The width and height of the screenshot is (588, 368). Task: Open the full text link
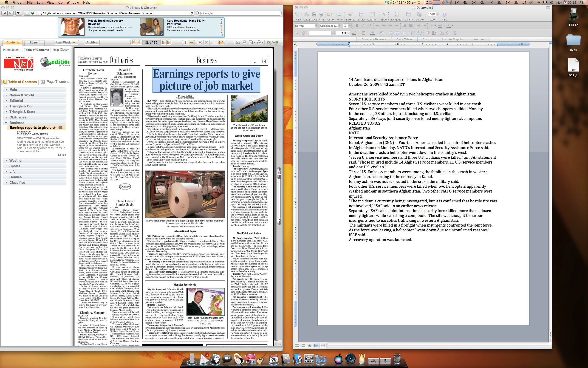click(62, 155)
